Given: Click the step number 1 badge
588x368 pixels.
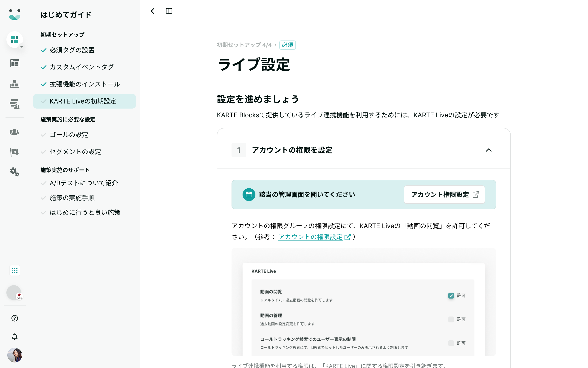Looking at the screenshot, I should click(239, 150).
